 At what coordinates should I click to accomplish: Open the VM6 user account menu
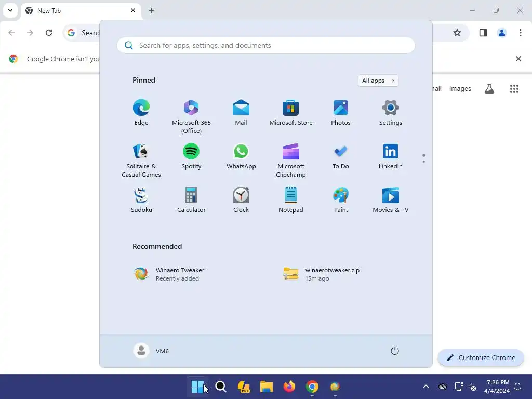[x=151, y=351]
